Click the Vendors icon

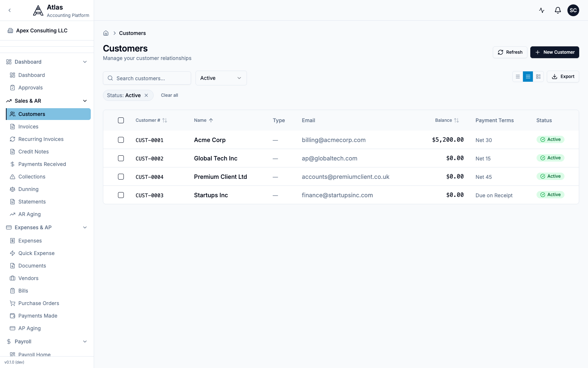12,278
